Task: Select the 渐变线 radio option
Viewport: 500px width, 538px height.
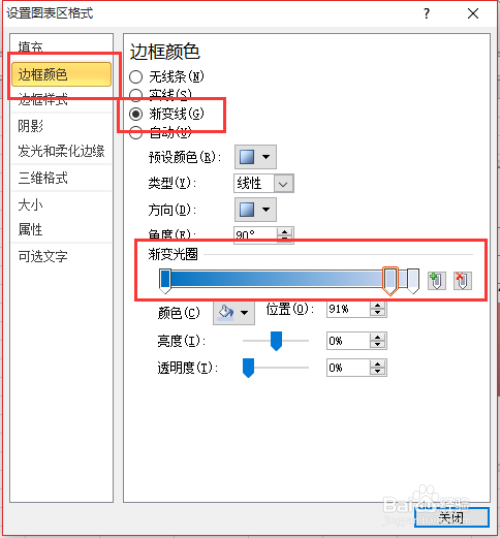Action: (x=136, y=114)
